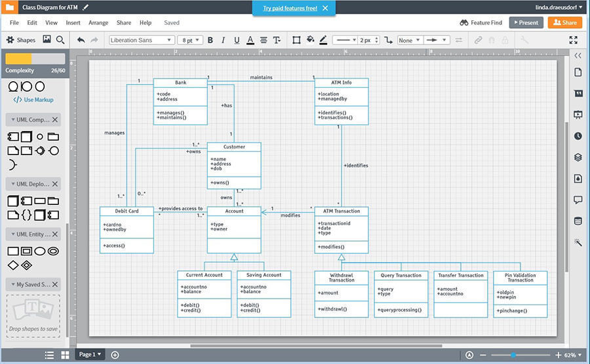Click the Use Markup link
Screen dimensions: 590x364
[34, 100]
